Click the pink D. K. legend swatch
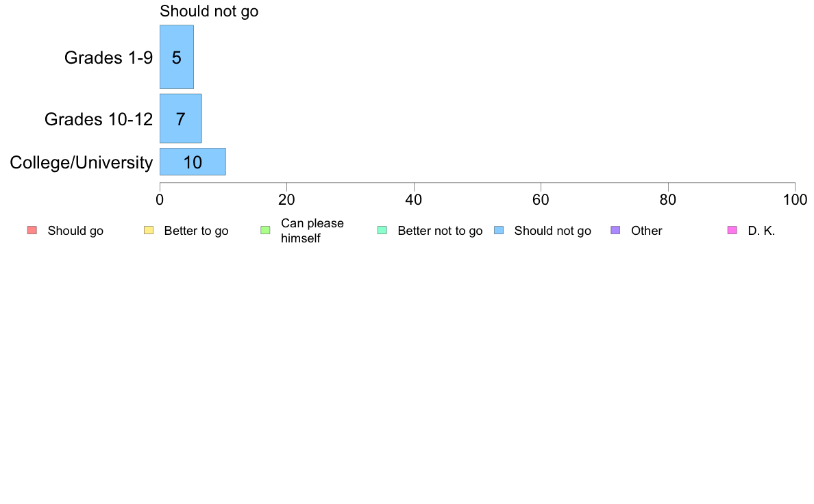Image resolution: width=814 pixels, height=504 pixels. pos(732,231)
